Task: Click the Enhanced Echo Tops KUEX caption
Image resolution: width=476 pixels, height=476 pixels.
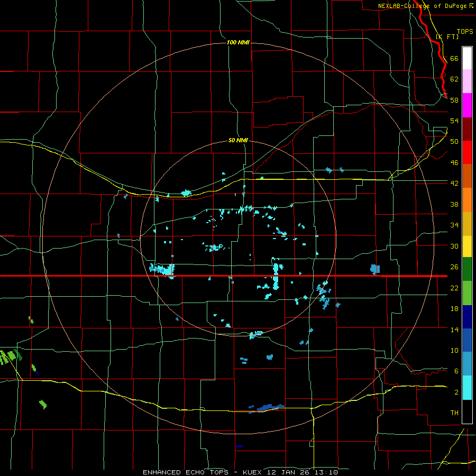Action: [x=240, y=472]
